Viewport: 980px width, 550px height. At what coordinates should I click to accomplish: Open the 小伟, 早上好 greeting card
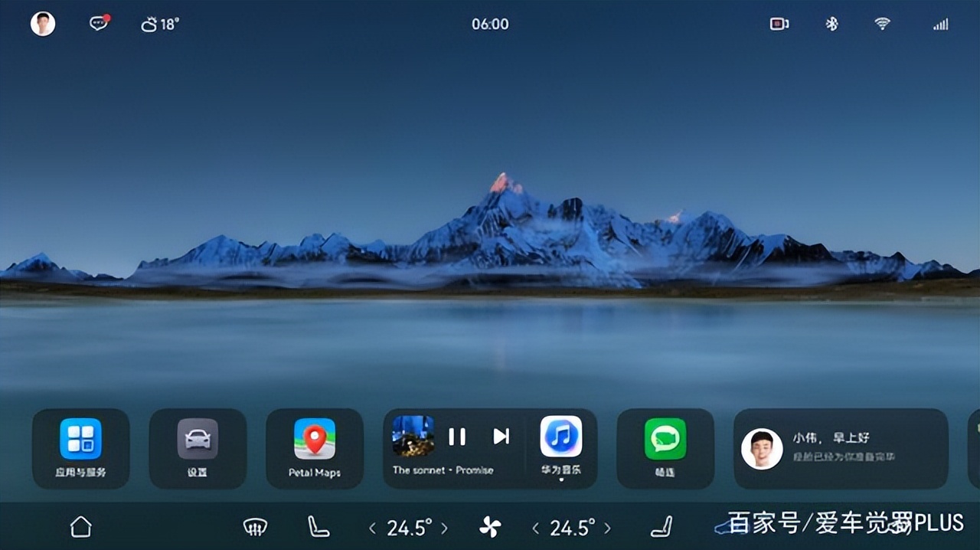click(841, 448)
